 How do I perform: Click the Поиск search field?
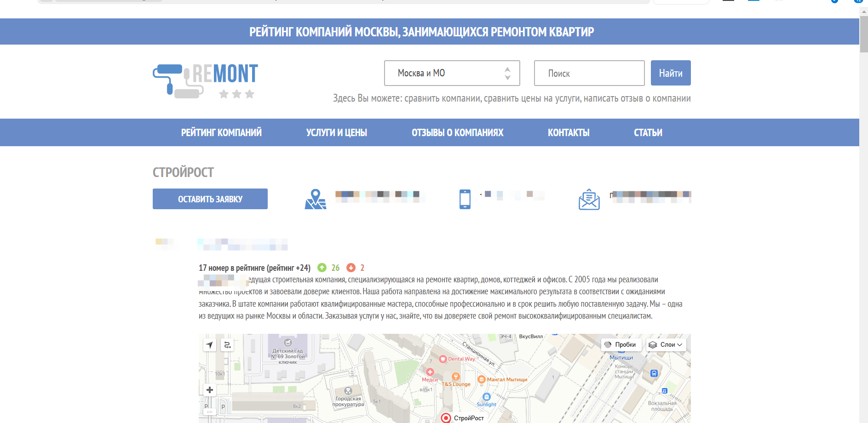point(589,73)
